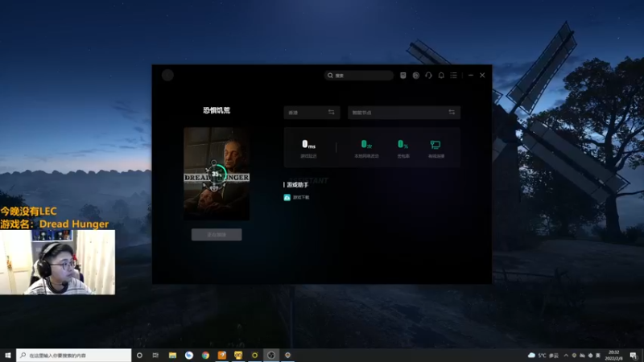Open the clock showing 20:32

coord(613,355)
